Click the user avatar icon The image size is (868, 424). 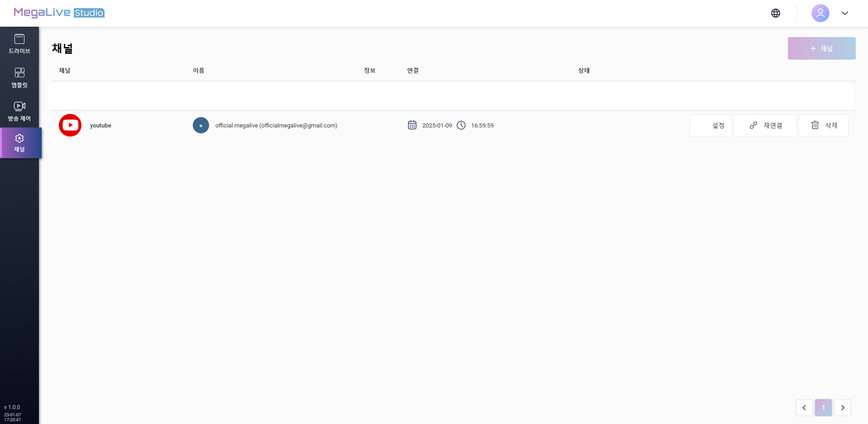(x=820, y=13)
